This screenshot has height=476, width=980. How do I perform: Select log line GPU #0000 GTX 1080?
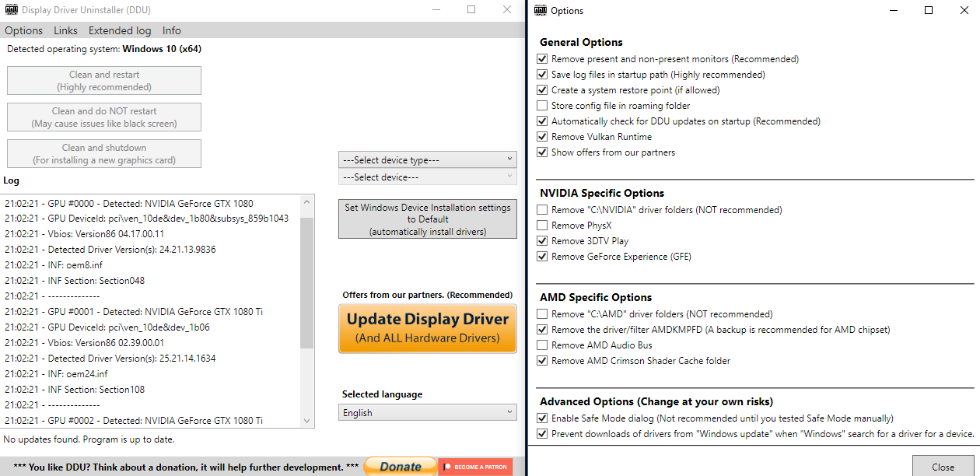[128, 203]
